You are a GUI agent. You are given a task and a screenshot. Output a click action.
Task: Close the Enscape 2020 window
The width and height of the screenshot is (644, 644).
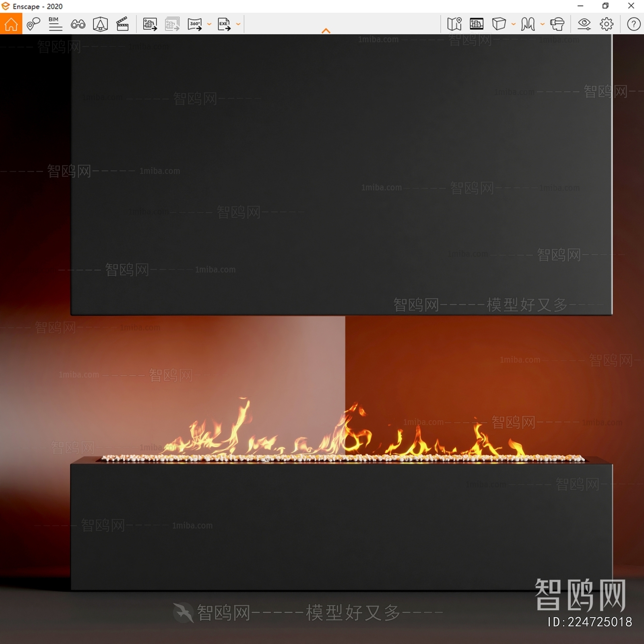tap(631, 6)
